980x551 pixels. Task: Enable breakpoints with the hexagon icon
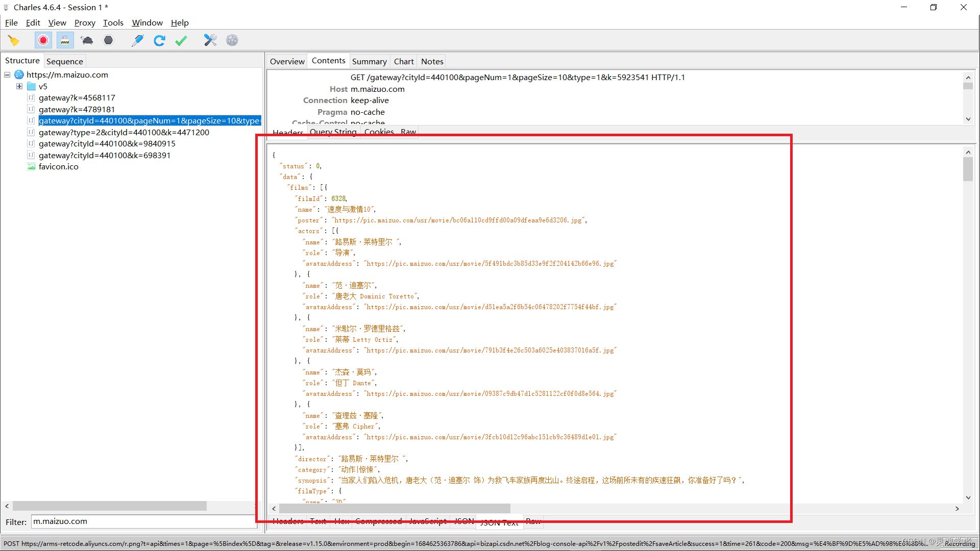tap(108, 40)
